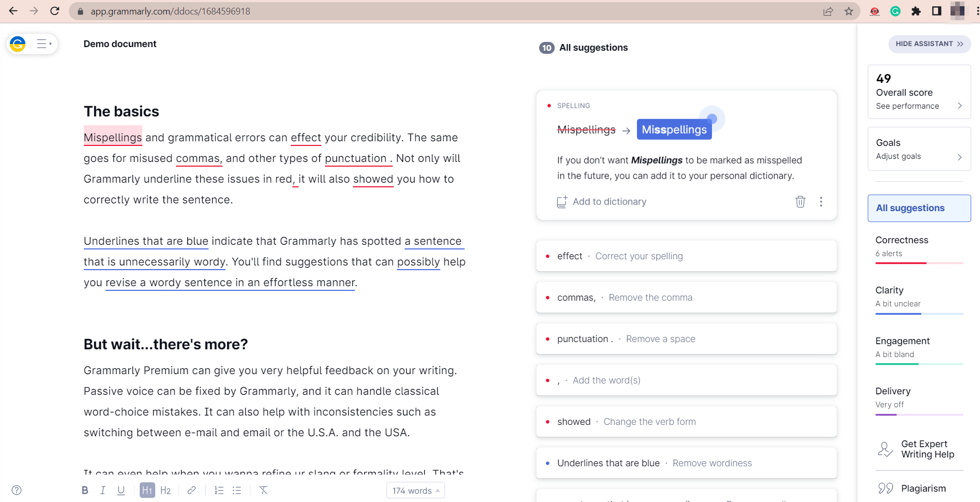Screen dimensions: 980x502
Task: Accept the Misspellings correction
Action: pos(674,129)
